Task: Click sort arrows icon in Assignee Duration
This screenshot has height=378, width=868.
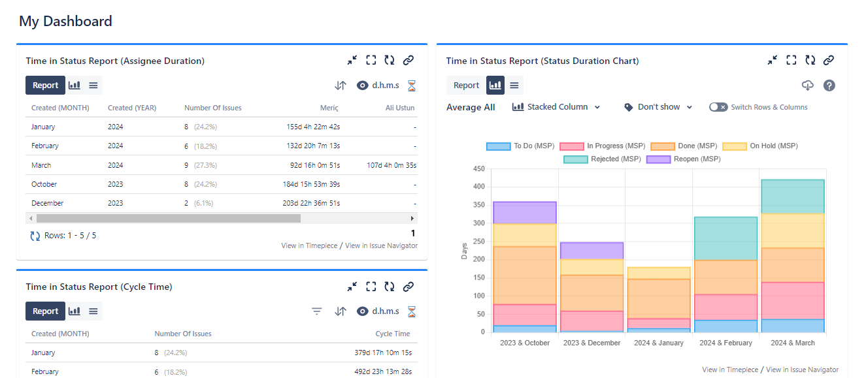Action: point(341,86)
